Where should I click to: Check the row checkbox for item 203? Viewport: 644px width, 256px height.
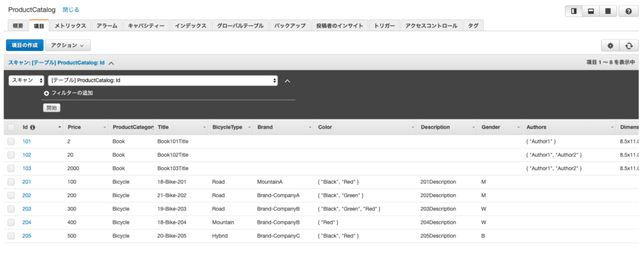(11, 209)
